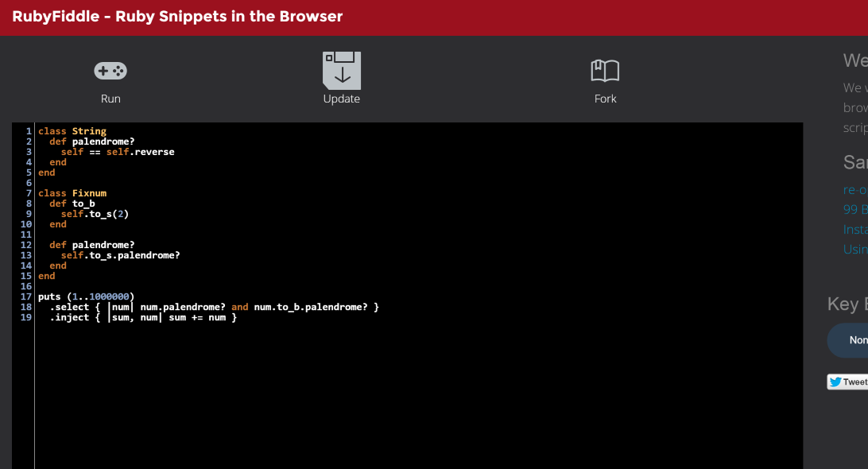Click the Twitter Tweet button

847,382
